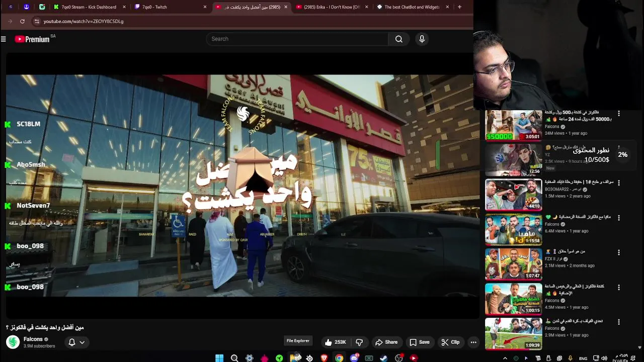Click the browser address bar URL
This screenshot has width=644, height=362.
83,21
